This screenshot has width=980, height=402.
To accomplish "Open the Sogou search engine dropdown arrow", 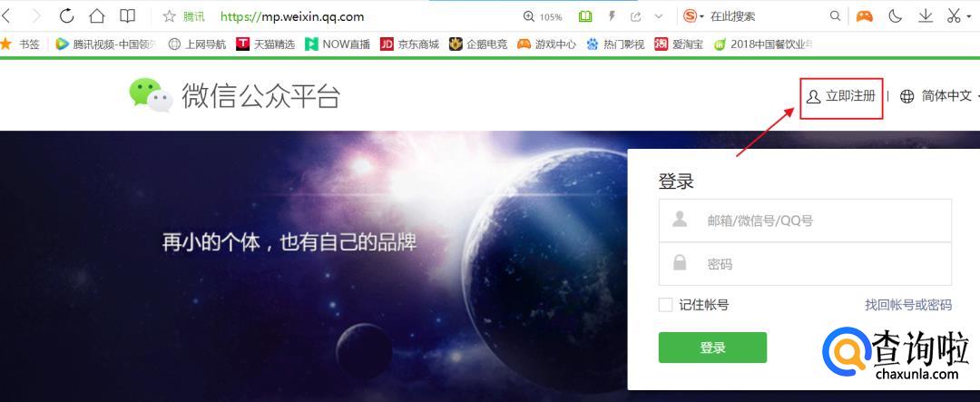I will click(x=701, y=17).
